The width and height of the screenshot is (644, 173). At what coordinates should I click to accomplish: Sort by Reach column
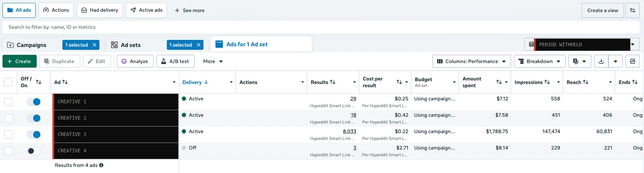pyautogui.click(x=586, y=82)
